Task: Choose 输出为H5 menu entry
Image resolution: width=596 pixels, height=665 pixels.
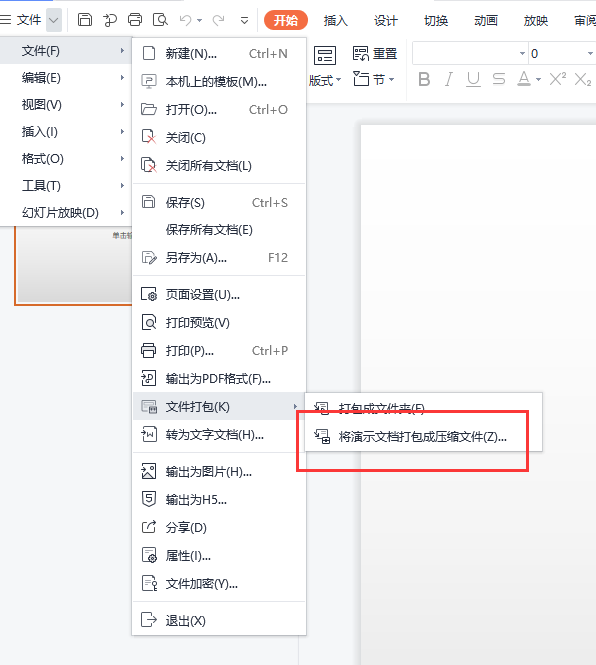Action: 219,500
